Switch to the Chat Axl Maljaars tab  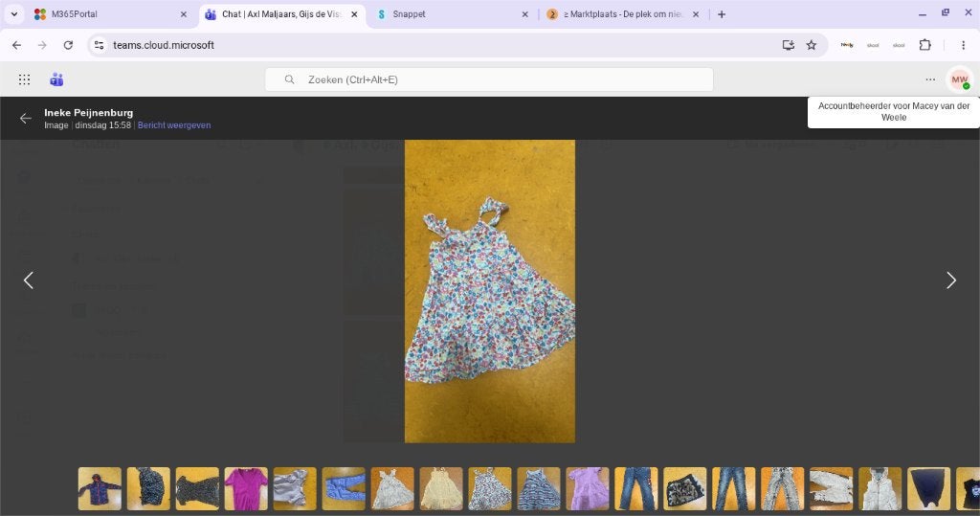pos(282,13)
